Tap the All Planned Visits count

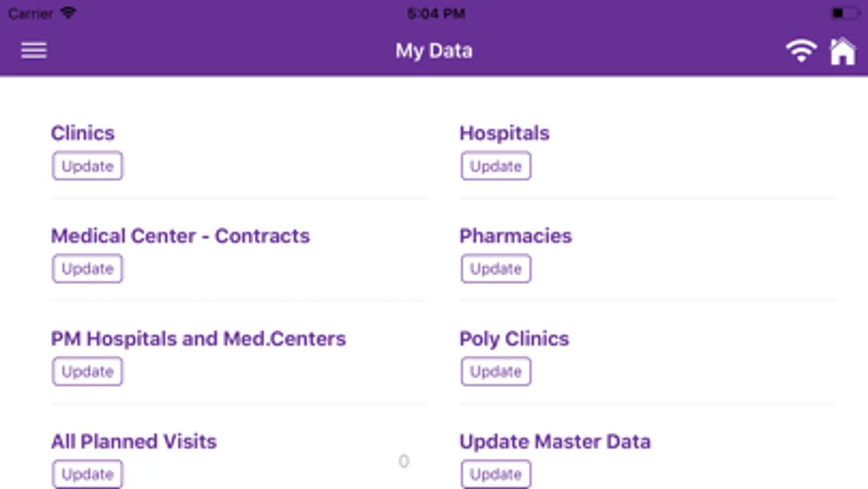coord(403,461)
